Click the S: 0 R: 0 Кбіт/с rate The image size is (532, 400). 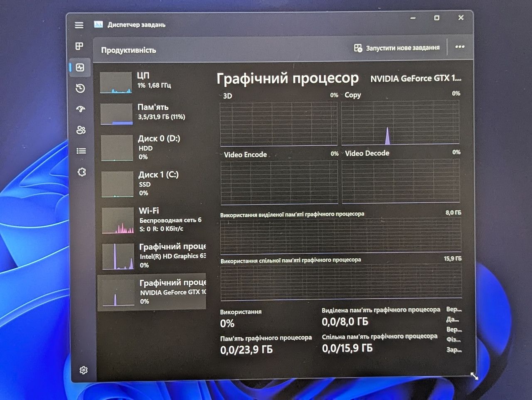161,229
